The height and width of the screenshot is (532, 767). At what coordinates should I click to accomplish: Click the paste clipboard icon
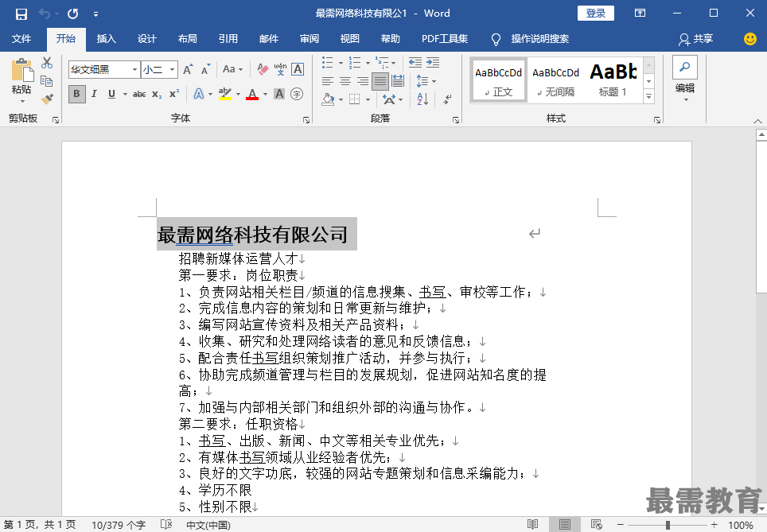coord(22,70)
